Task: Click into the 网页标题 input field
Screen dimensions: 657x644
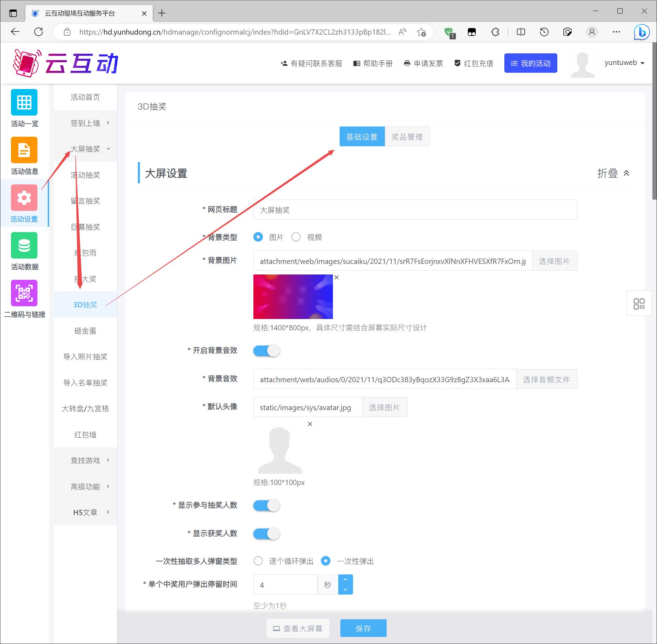Action: pos(415,210)
